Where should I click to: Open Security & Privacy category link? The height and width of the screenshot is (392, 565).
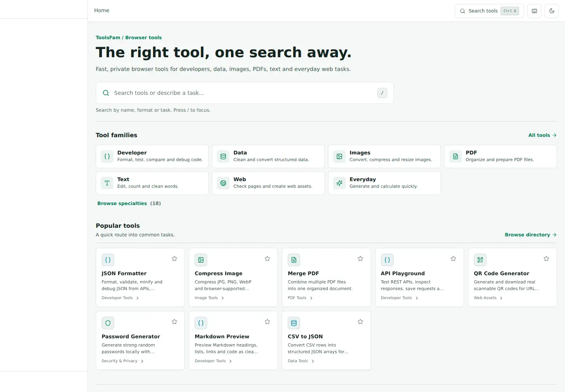(122, 361)
